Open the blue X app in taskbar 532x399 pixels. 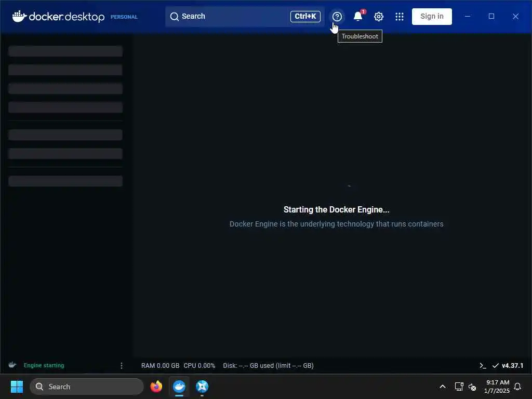click(202, 387)
